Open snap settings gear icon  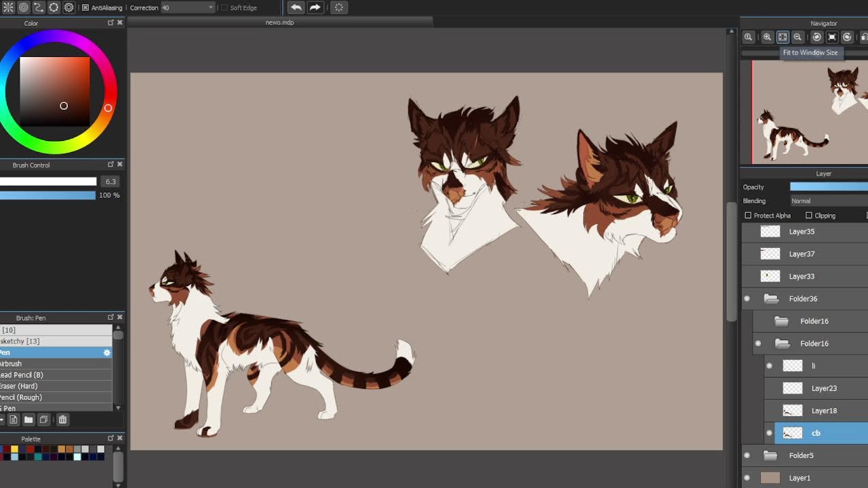click(x=69, y=7)
